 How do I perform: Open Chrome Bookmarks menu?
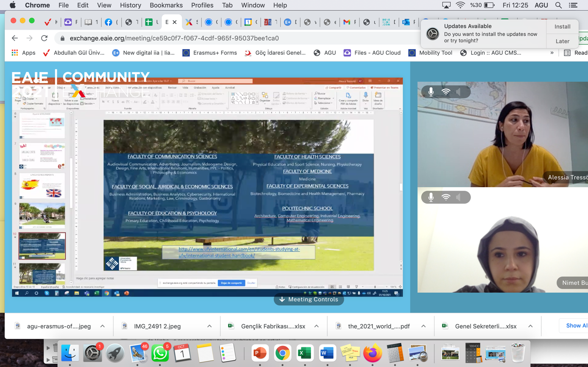pyautogui.click(x=166, y=5)
